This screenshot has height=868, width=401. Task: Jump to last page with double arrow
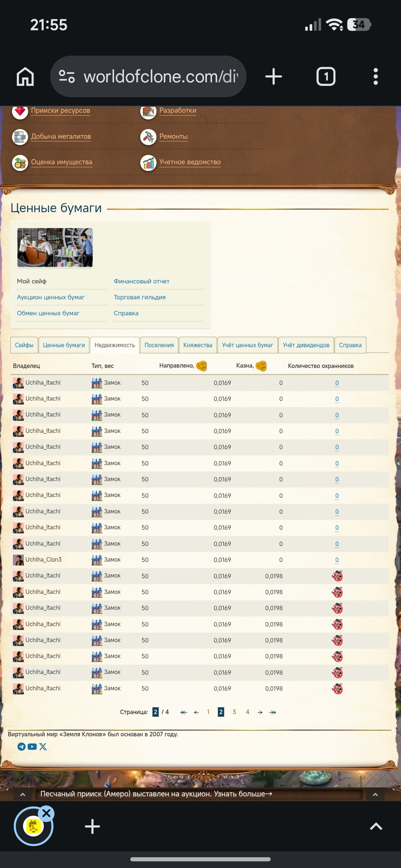273,712
